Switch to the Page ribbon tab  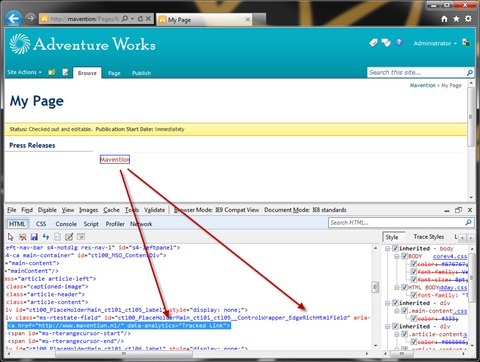(114, 73)
